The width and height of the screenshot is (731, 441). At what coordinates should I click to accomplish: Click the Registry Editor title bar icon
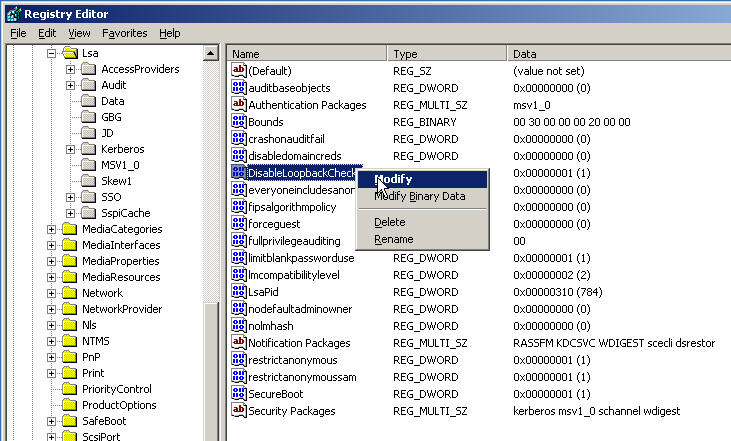tap(11, 13)
